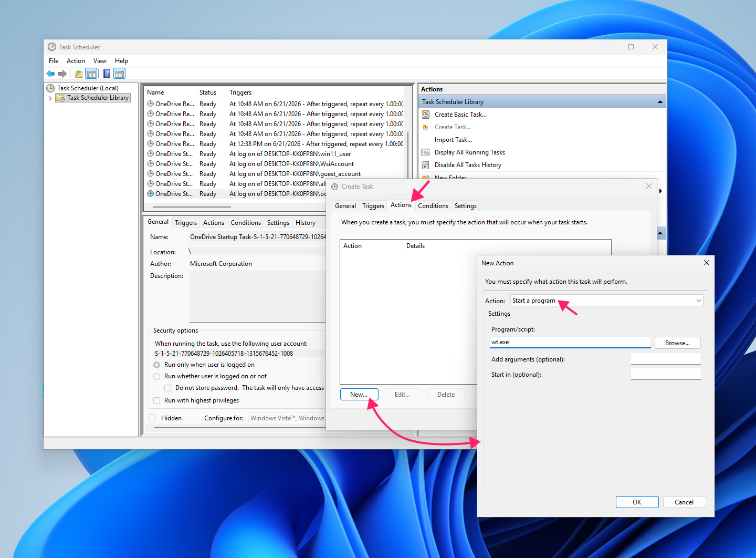Click the Status column header in the task list
Image resolution: width=756 pixels, height=558 pixels.
[211, 92]
